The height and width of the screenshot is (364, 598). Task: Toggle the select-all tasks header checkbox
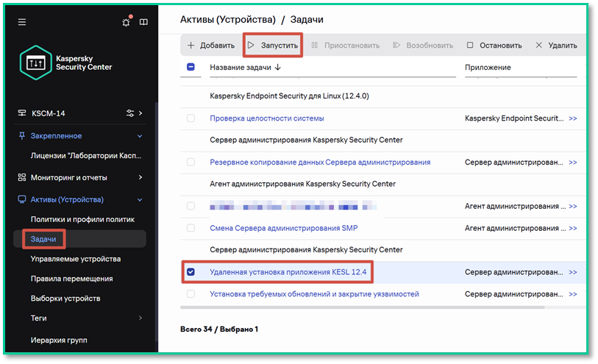click(191, 67)
